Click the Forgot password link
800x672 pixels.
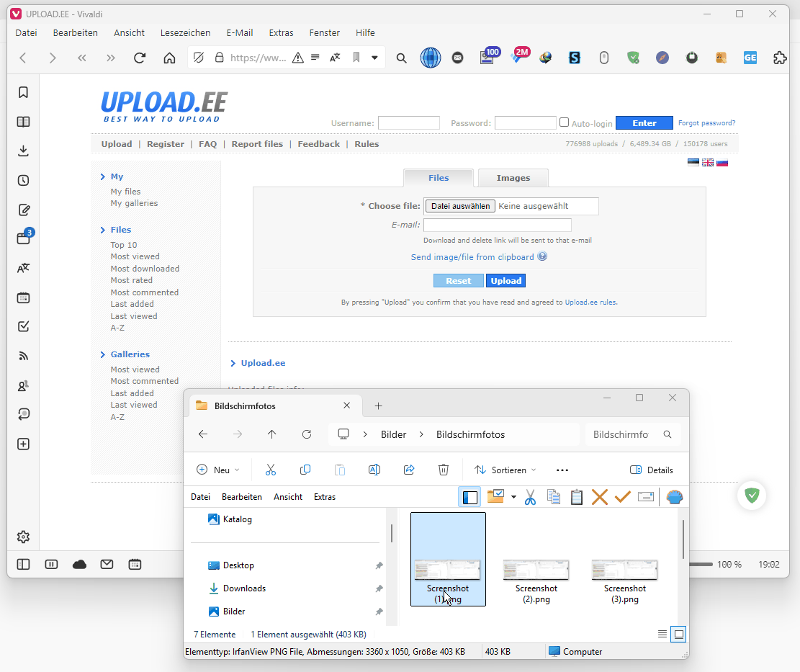point(706,123)
